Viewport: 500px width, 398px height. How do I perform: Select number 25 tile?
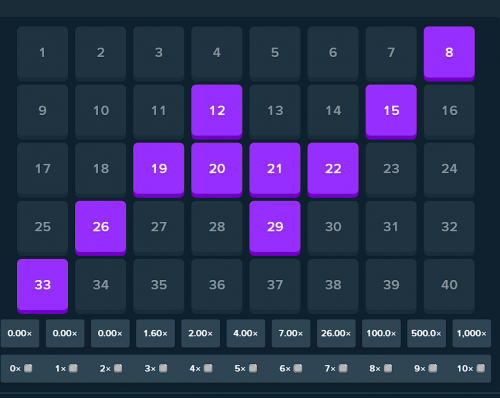point(42,228)
